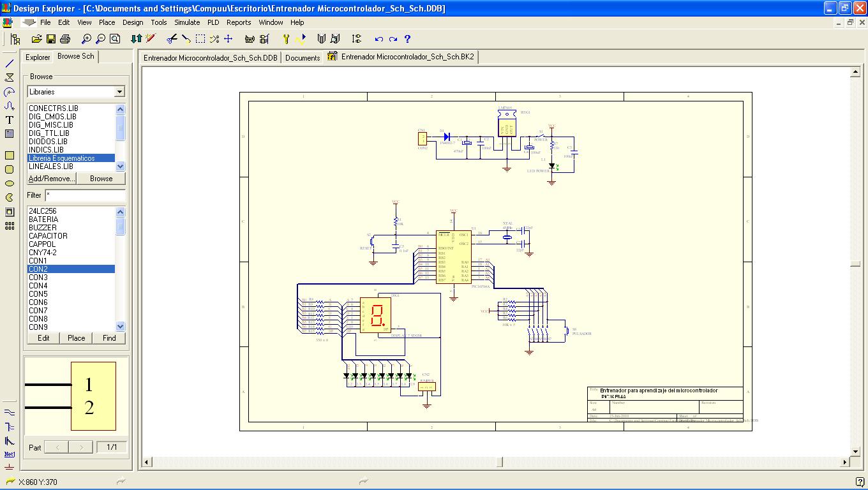Open an existing document
Image resolution: width=868 pixels, height=490 pixels.
(36, 38)
